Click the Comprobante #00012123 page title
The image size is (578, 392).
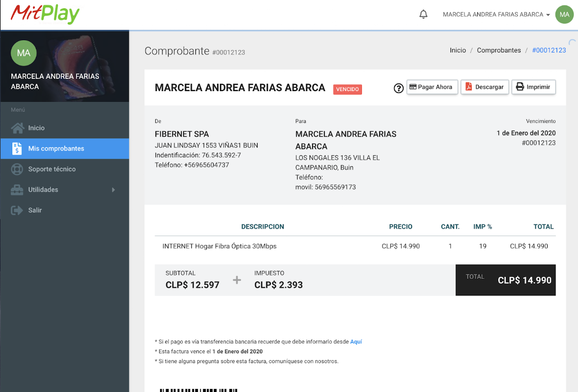[x=194, y=51]
